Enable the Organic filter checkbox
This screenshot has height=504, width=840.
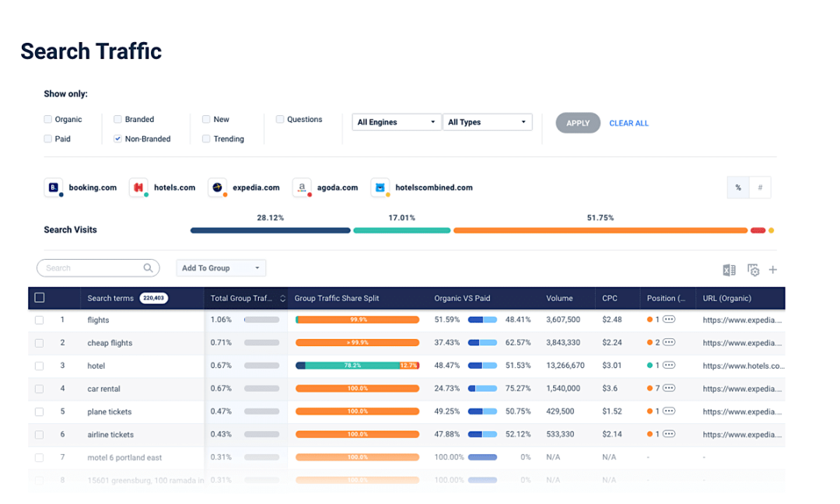point(47,119)
